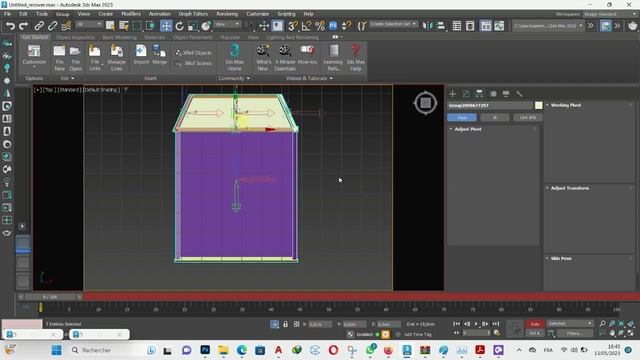Open the Create Selection Set dropdown
The image size is (640, 360).
(393, 24)
